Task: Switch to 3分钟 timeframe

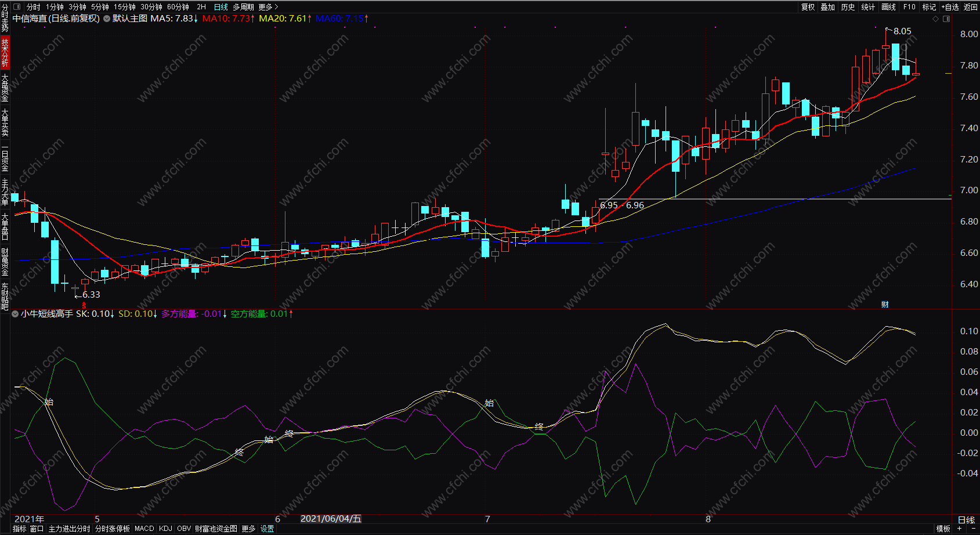Action: 77,7
